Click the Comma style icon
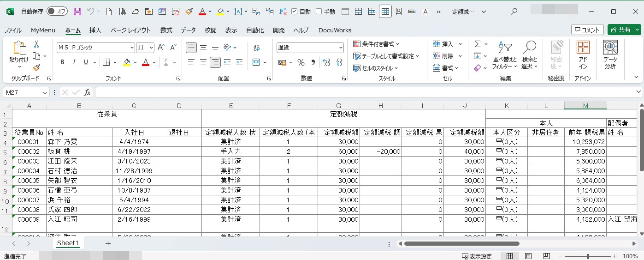Image resolution: width=644 pixels, height=260 pixels. pyautogui.click(x=313, y=62)
